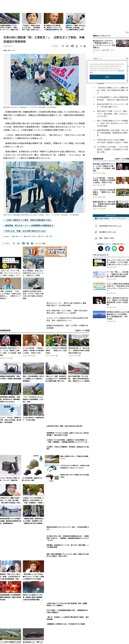Open the 古墳グッズ advertisement banner

(45, 252)
